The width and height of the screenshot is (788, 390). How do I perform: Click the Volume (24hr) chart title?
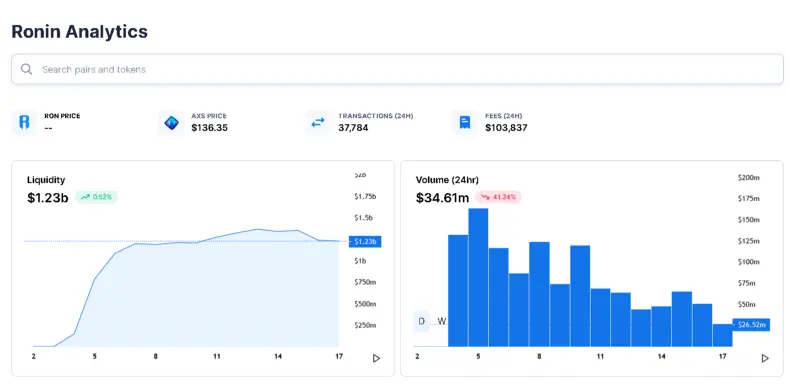[x=447, y=180]
